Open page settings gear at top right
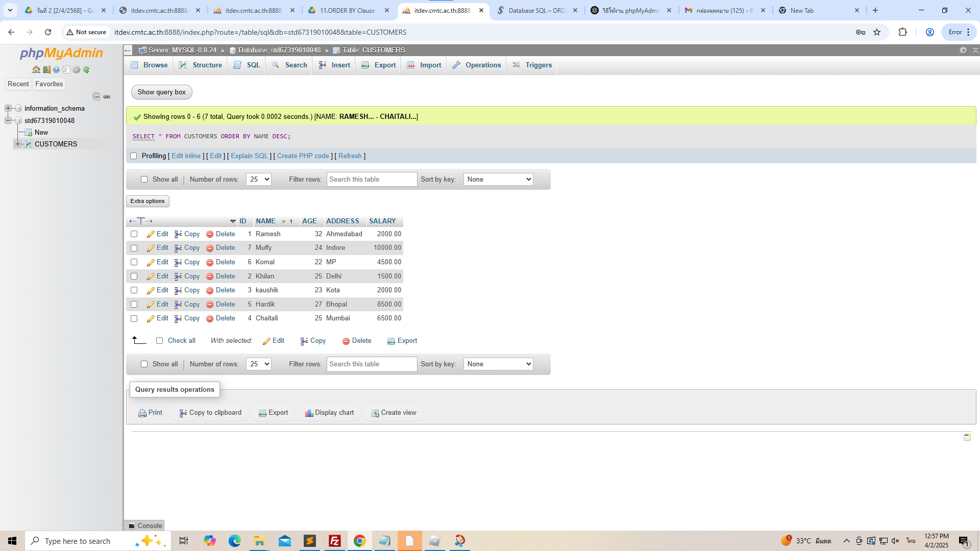The width and height of the screenshot is (980, 551). pyautogui.click(x=963, y=50)
